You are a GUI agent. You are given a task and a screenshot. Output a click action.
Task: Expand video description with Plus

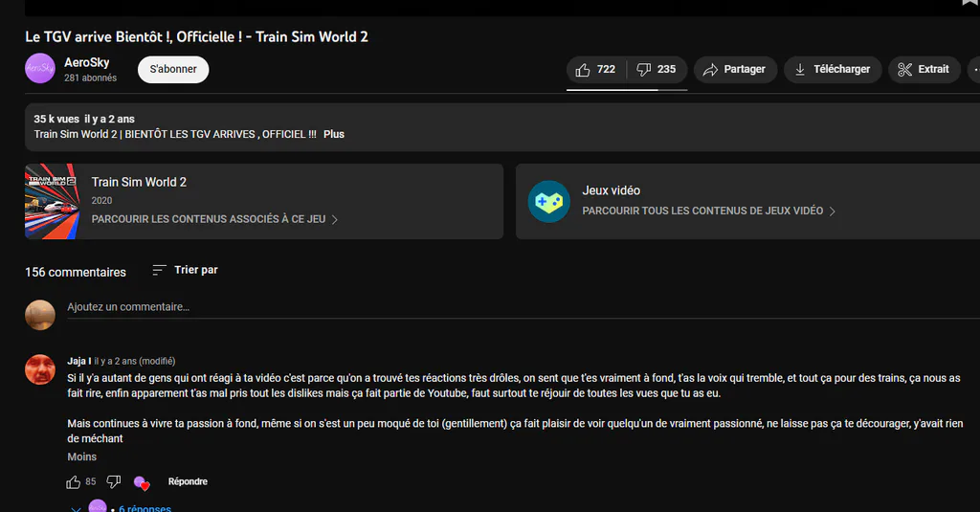tap(334, 134)
